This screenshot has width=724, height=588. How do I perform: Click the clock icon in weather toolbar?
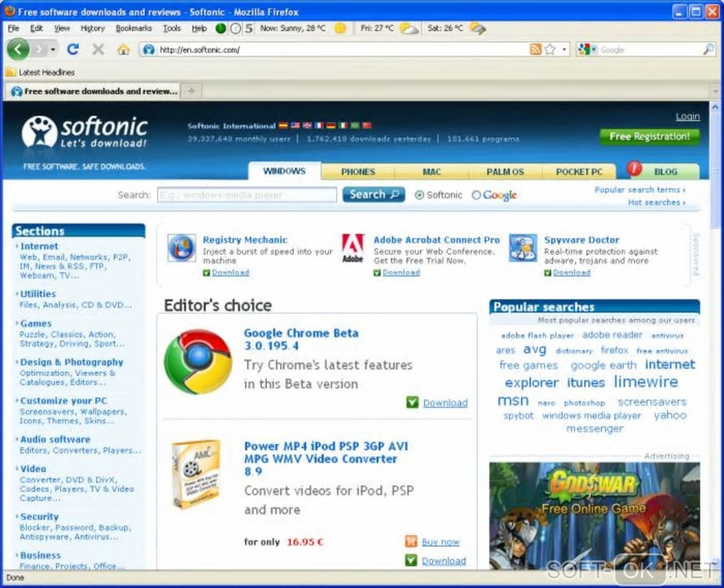236,28
